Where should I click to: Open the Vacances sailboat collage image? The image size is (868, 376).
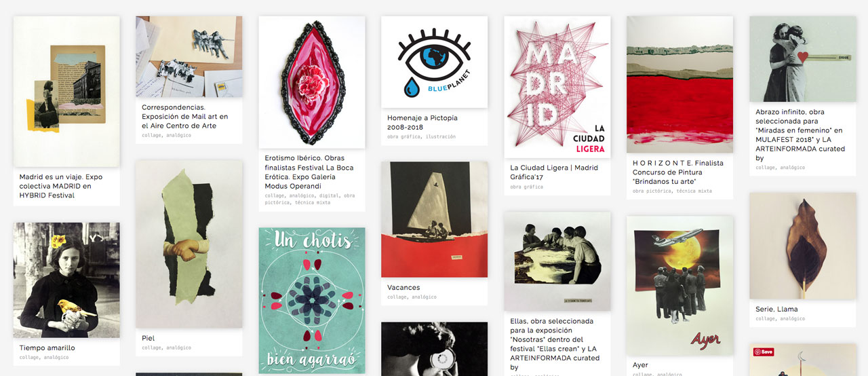(434, 219)
